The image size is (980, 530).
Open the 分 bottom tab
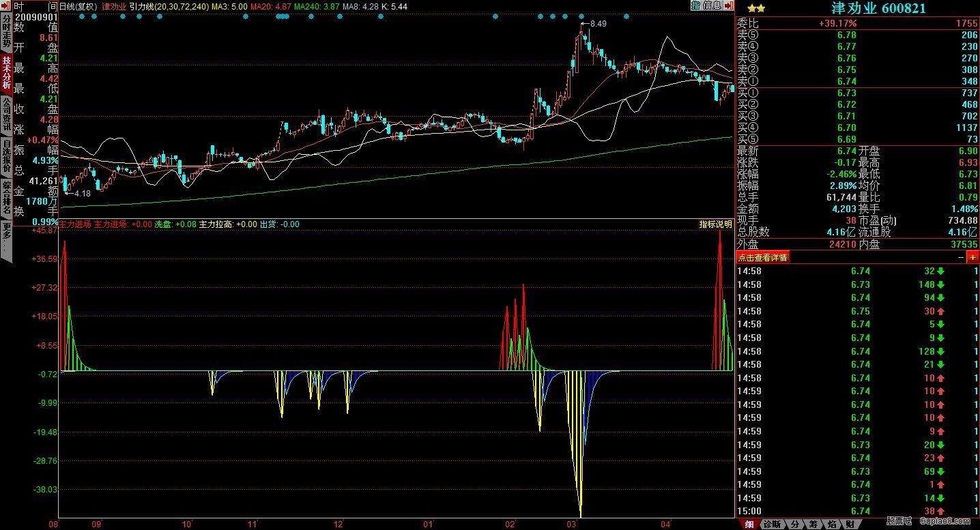point(794,524)
